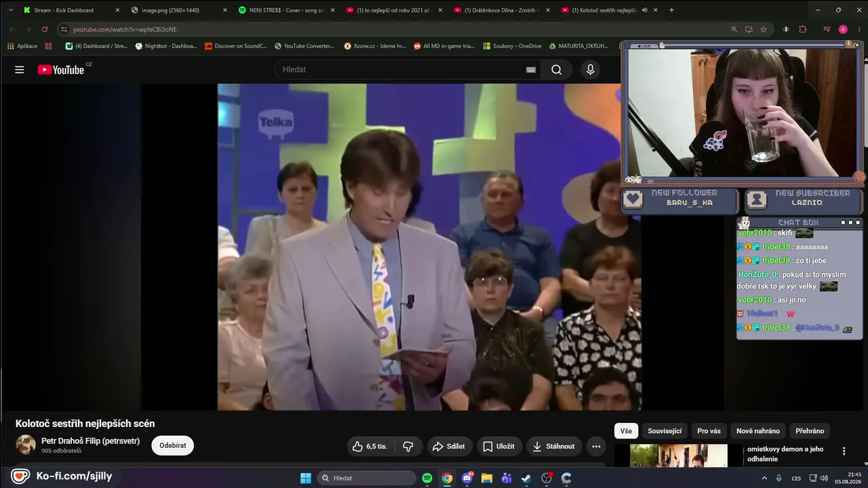Select the Související filter chip

tap(665, 431)
